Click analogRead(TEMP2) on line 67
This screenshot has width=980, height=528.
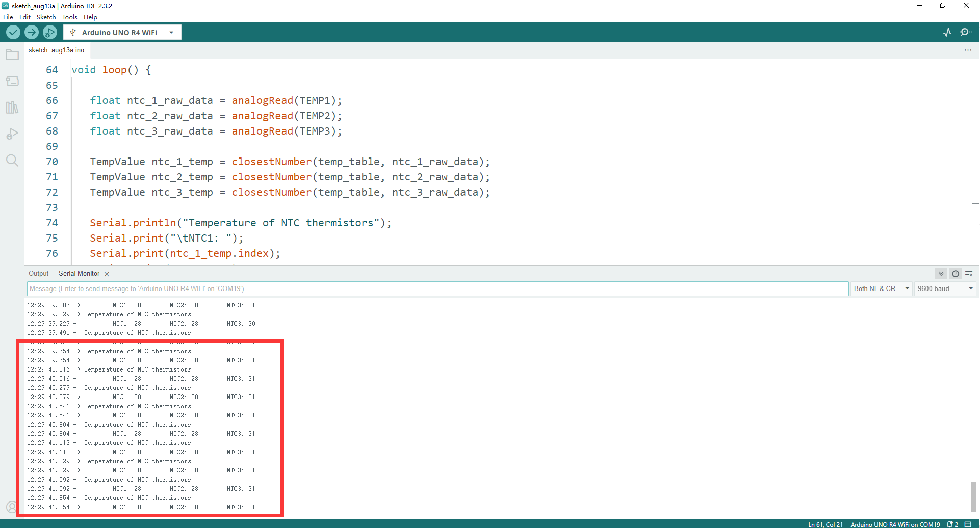click(285, 116)
